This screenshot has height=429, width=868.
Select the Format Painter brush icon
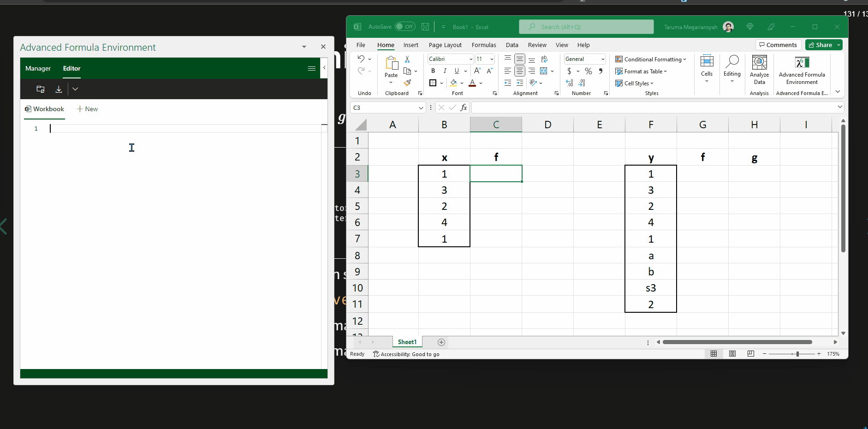pos(407,83)
